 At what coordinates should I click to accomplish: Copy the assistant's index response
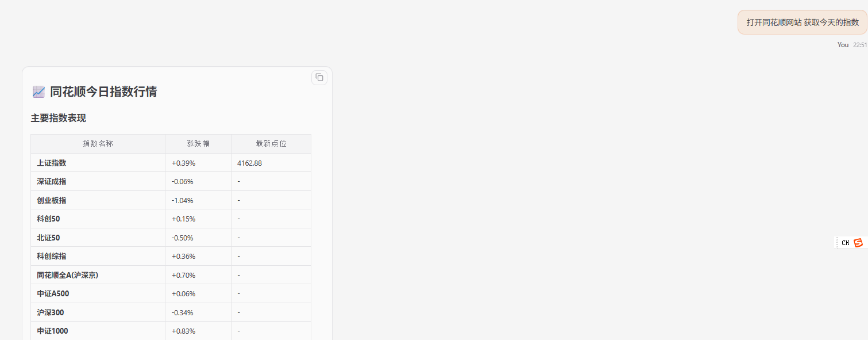click(319, 78)
